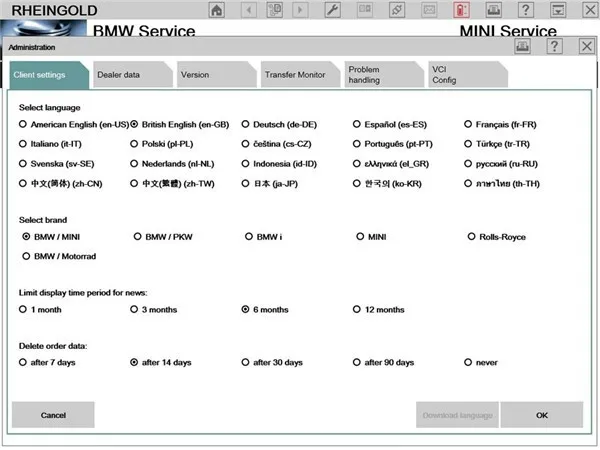Open the VCI Config tab
Image resolution: width=600 pixels, height=450 pixels.
pyautogui.click(x=468, y=75)
